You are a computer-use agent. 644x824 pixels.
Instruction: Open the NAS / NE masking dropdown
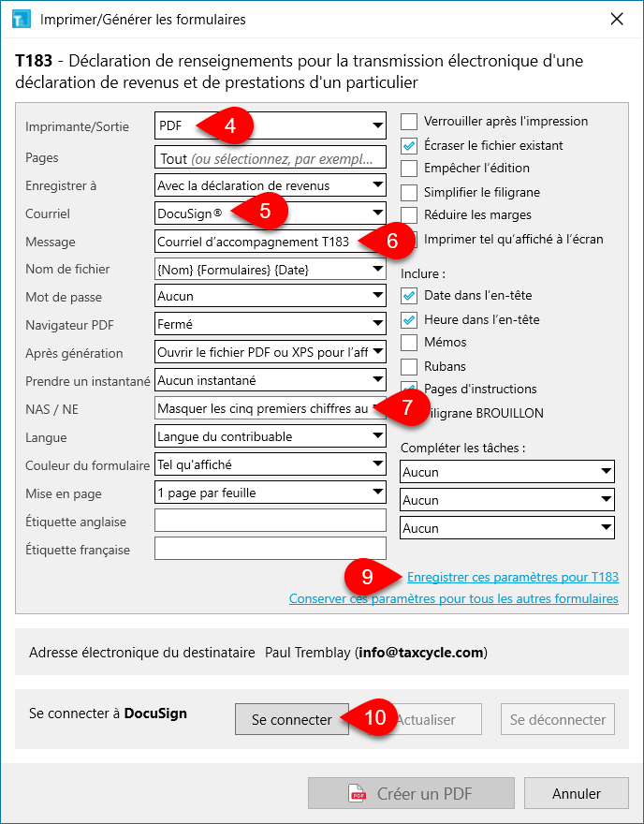click(270, 408)
